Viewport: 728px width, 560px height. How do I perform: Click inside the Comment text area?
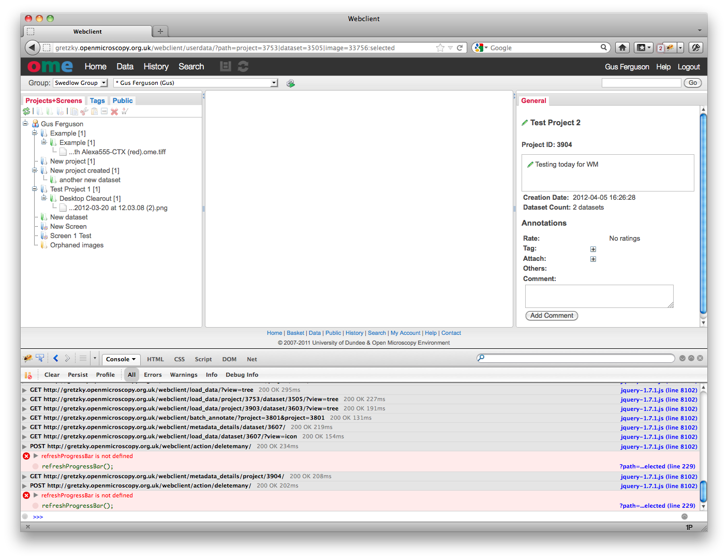tap(599, 296)
